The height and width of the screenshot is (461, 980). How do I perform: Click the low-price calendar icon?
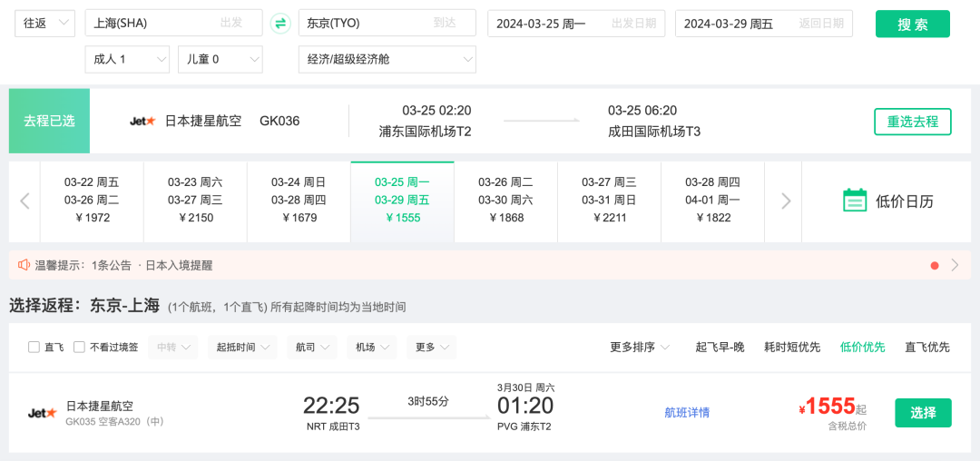[854, 201]
